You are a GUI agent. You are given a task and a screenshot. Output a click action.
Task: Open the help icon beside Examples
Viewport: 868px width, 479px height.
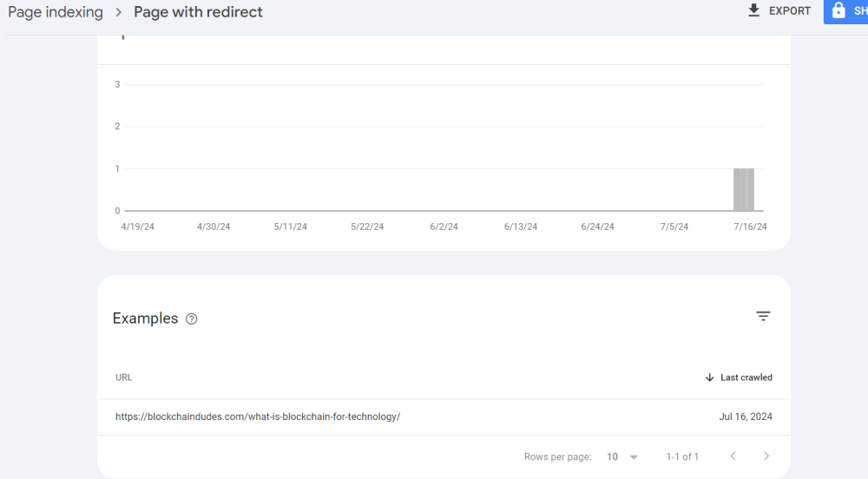[192, 318]
